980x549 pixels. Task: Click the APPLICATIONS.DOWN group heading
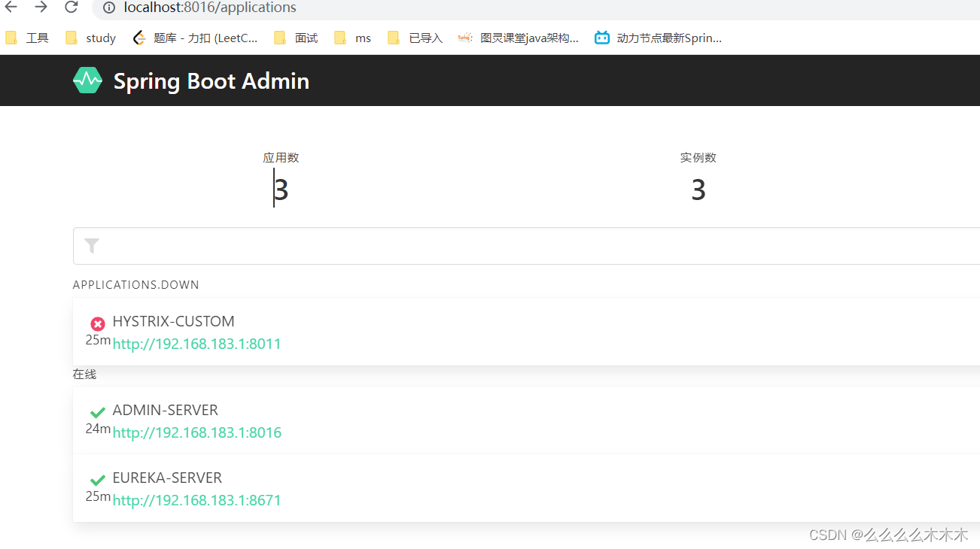136,285
